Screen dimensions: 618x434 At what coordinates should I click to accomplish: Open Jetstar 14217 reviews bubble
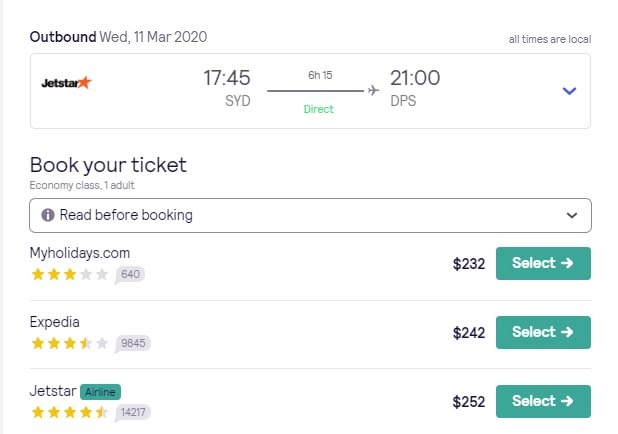(x=133, y=411)
